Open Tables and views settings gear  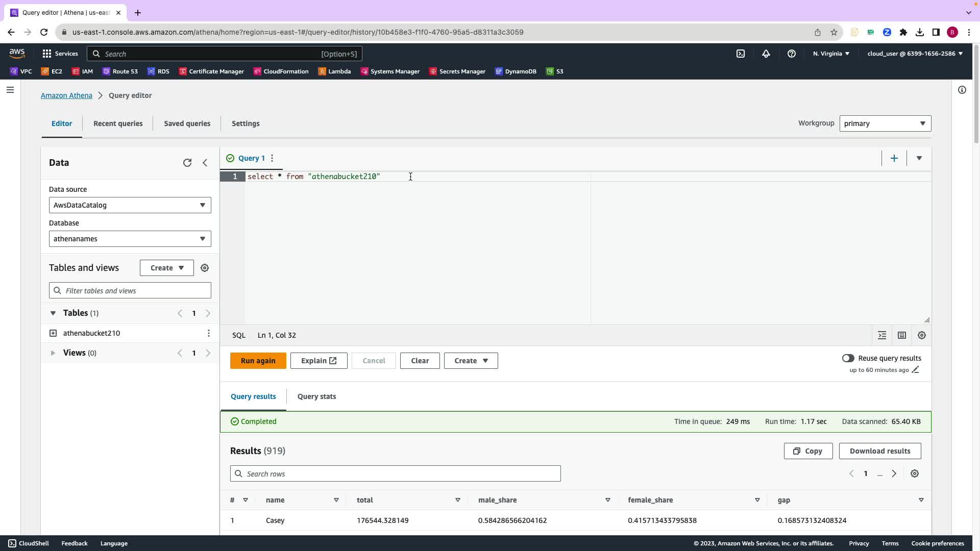[205, 268]
